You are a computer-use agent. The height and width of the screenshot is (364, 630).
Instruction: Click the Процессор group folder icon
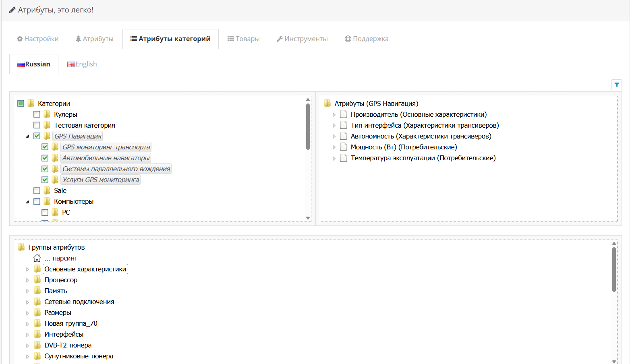37,280
